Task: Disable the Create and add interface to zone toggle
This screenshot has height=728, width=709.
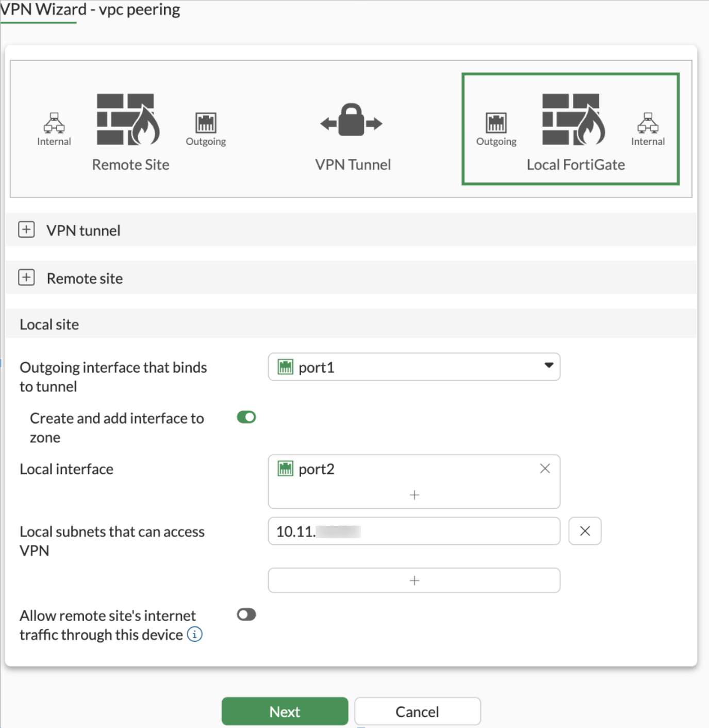Action: (x=246, y=417)
